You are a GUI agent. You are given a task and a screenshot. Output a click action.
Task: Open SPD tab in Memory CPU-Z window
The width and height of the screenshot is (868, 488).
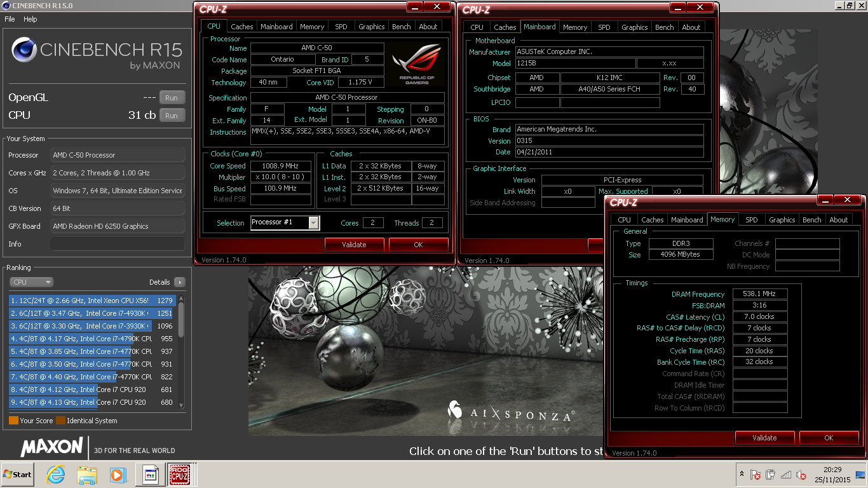[752, 220]
